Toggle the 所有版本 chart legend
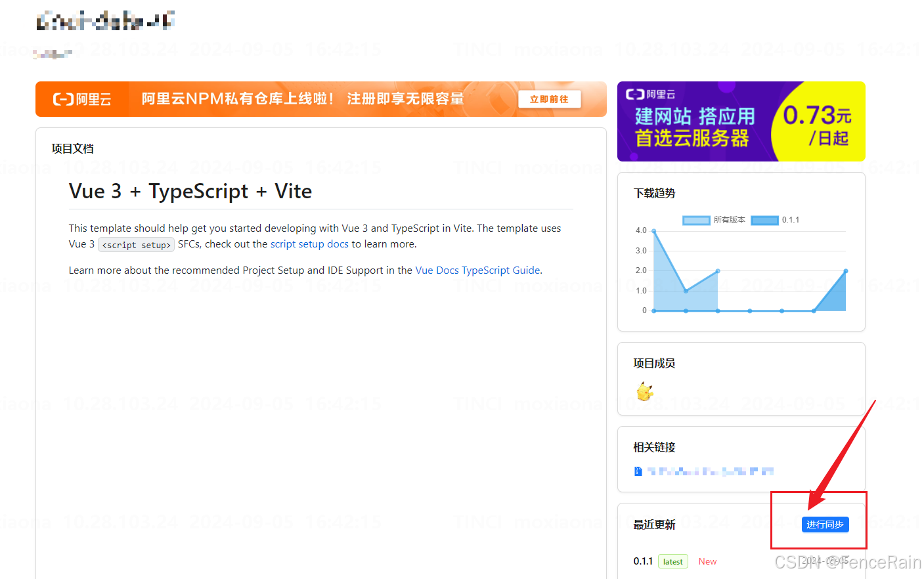Image resolution: width=924 pixels, height=579 pixels. coord(714,220)
